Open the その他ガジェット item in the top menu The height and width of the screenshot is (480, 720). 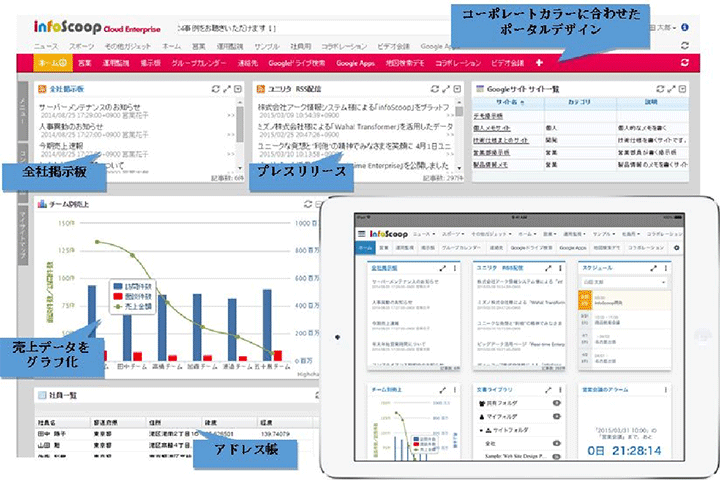click(127, 46)
